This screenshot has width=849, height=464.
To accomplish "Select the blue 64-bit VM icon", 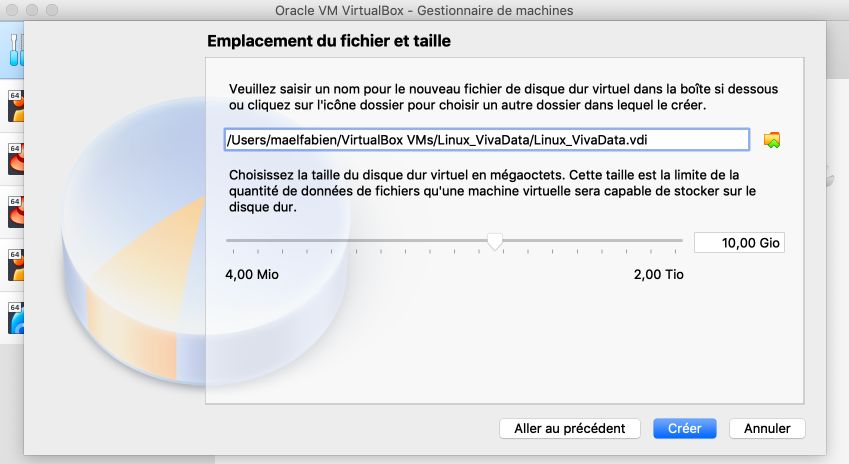I will [16, 318].
